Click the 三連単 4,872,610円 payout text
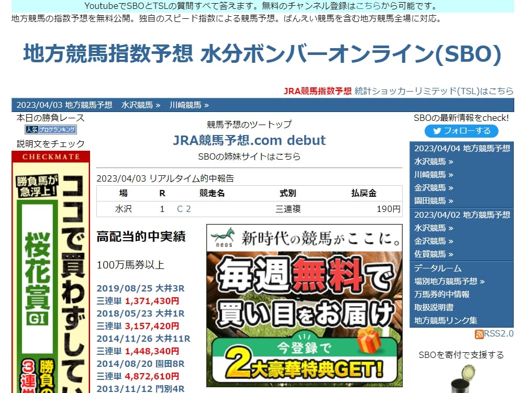This screenshot has height=393, width=532. (x=138, y=376)
